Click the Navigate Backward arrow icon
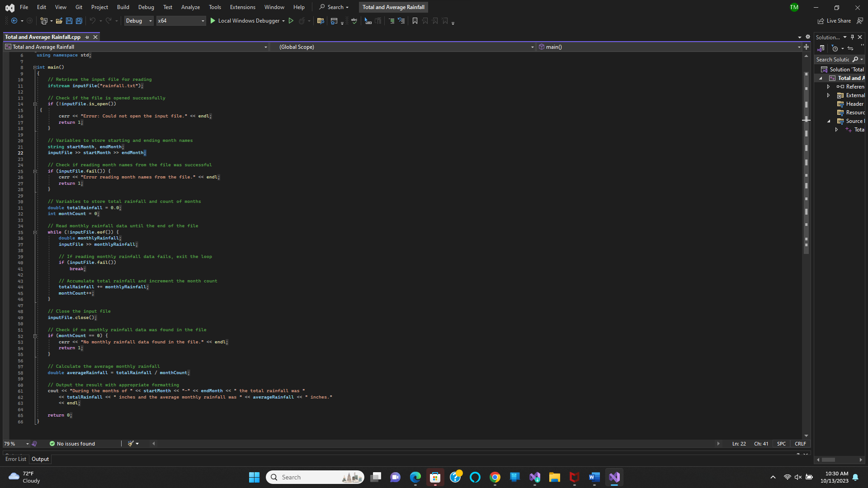 [x=14, y=21]
